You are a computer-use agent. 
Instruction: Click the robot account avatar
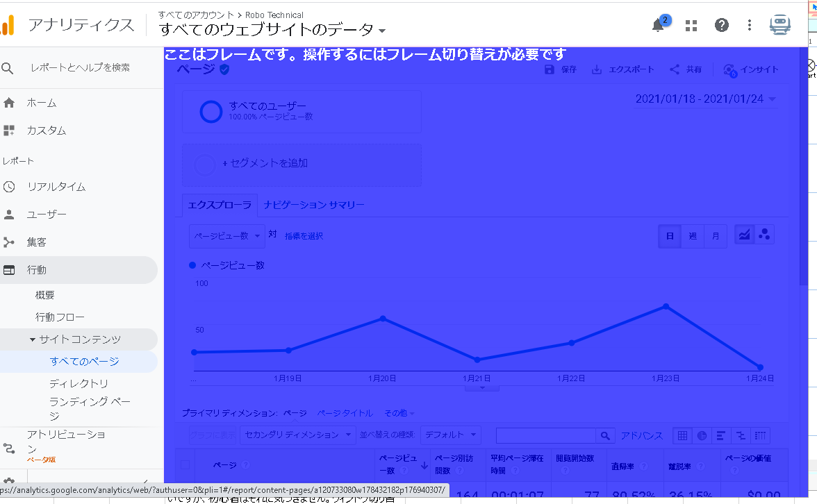click(780, 25)
